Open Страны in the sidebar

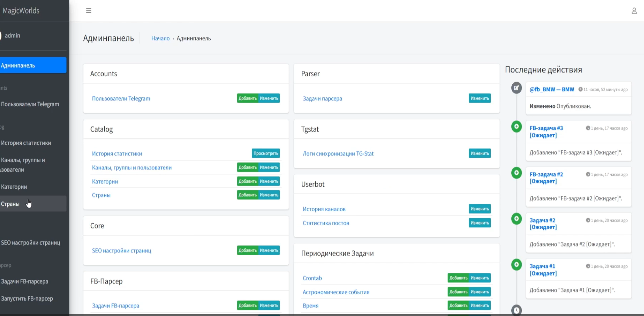tap(33, 204)
